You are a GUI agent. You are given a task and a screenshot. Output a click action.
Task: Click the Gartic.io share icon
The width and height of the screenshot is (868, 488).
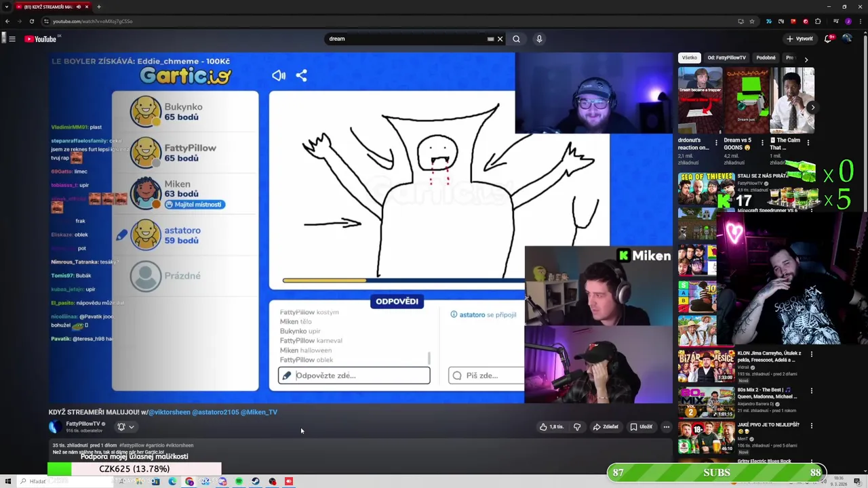click(301, 75)
